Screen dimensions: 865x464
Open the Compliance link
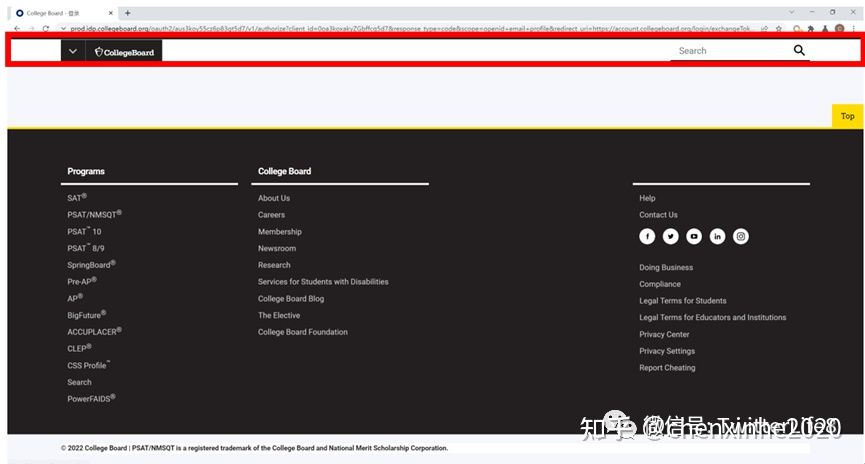(660, 284)
